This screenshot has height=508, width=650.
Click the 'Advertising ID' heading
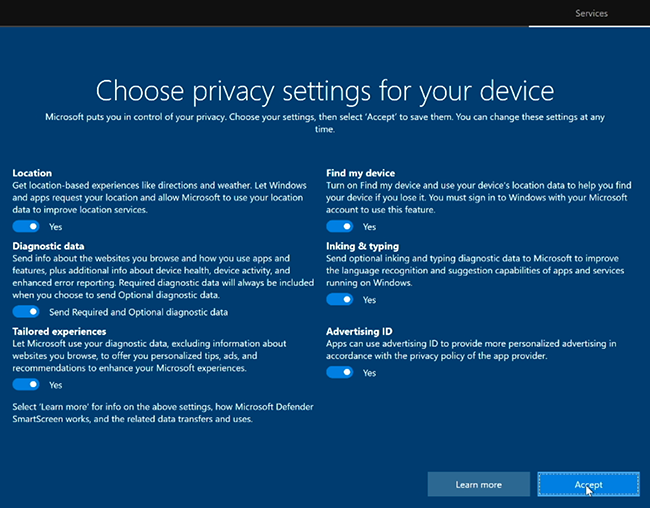click(359, 331)
